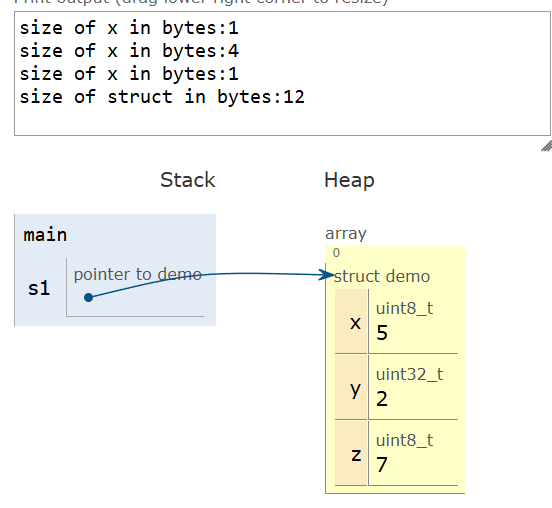Click the heap 'array' label
The image size is (552, 508).
pyautogui.click(x=346, y=233)
